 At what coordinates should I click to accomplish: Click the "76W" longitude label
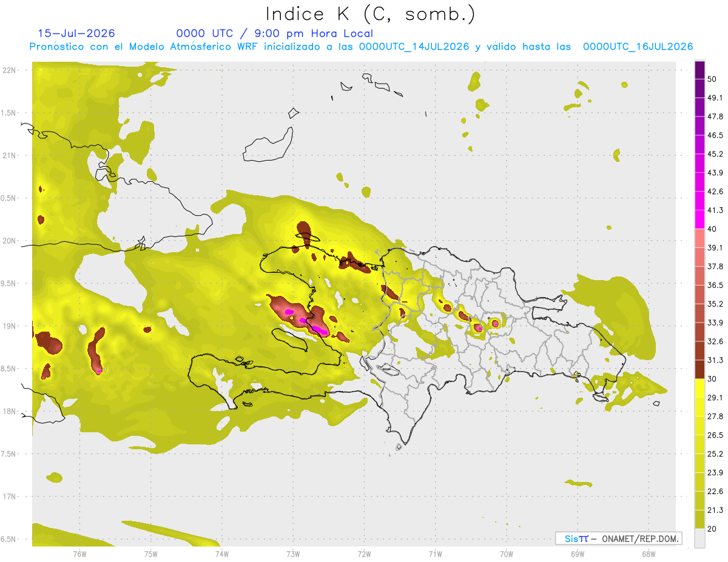(79, 554)
